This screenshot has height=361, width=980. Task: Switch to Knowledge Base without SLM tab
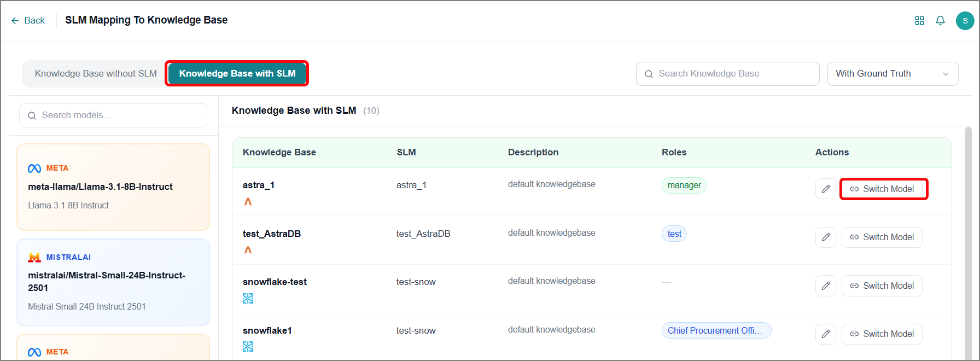point(96,73)
